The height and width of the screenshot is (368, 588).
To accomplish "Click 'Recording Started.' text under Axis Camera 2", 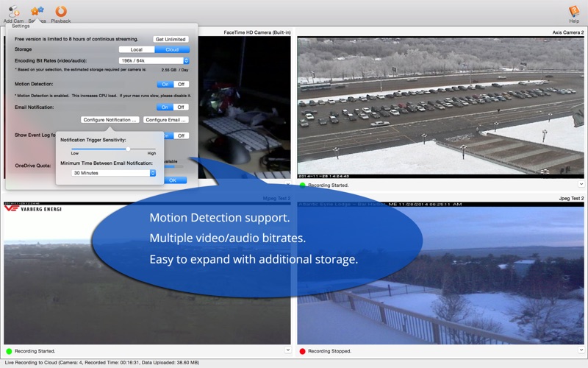I will 328,185.
